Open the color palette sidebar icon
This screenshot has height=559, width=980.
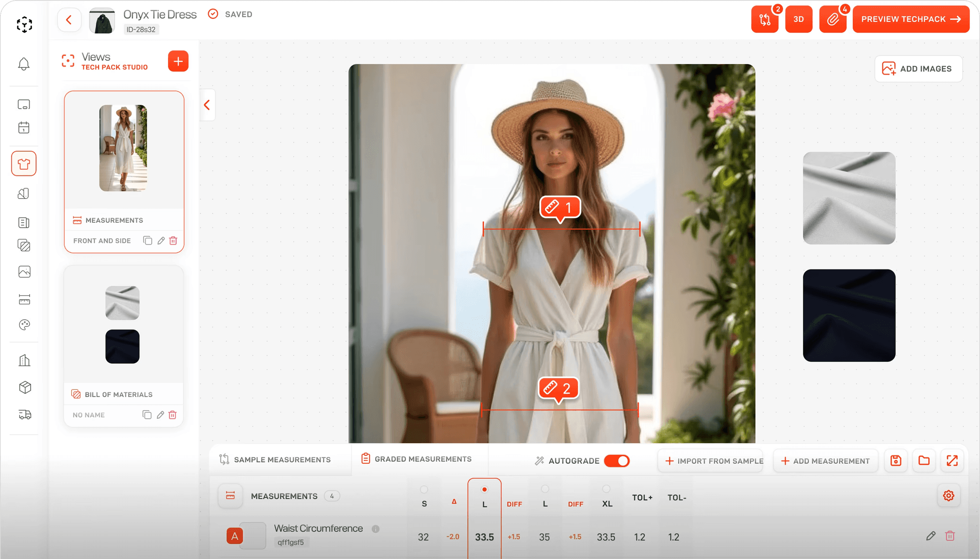coord(24,325)
